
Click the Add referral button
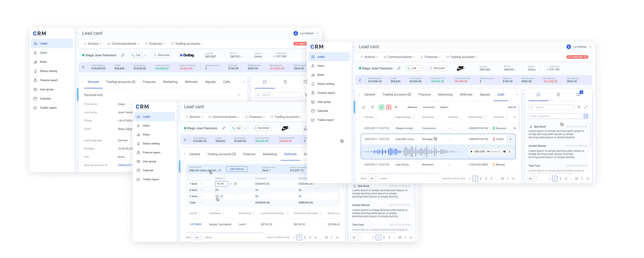[x=237, y=169]
